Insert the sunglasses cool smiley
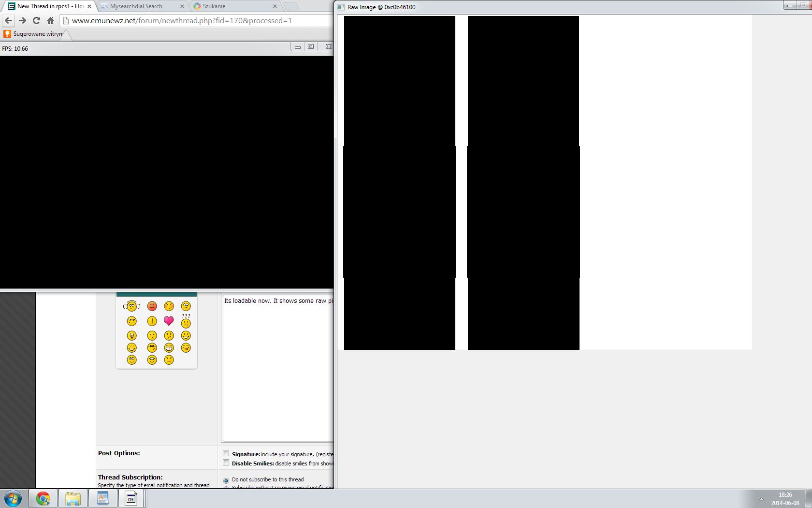 click(x=152, y=347)
